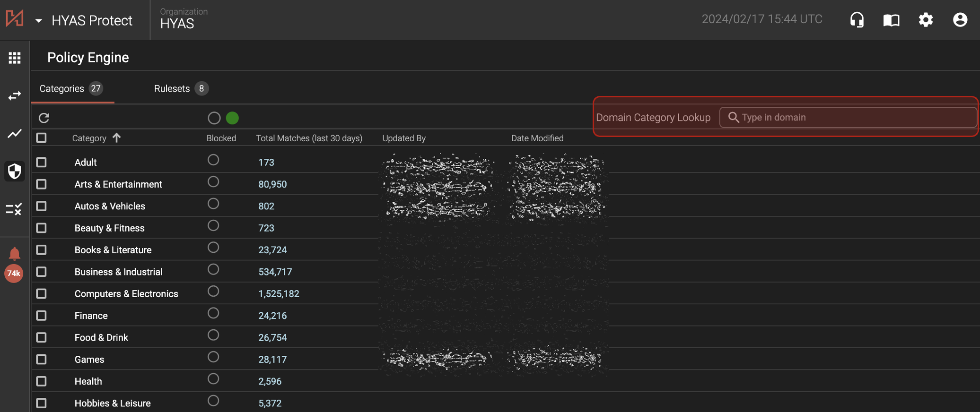Open documentation book icon
Image resolution: width=980 pixels, height=412 pixels.
[x=891, y=20]
